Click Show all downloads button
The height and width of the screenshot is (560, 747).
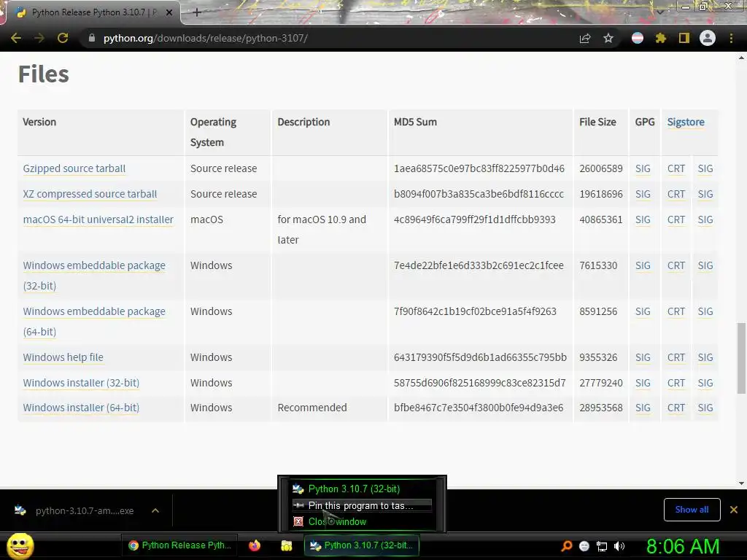[692, 510]
